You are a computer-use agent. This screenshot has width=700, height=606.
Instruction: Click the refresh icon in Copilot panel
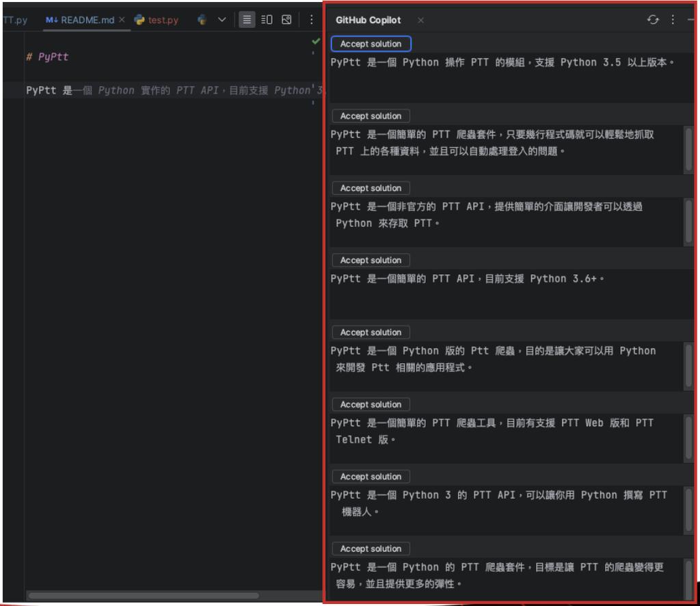[x=653, y=20]
